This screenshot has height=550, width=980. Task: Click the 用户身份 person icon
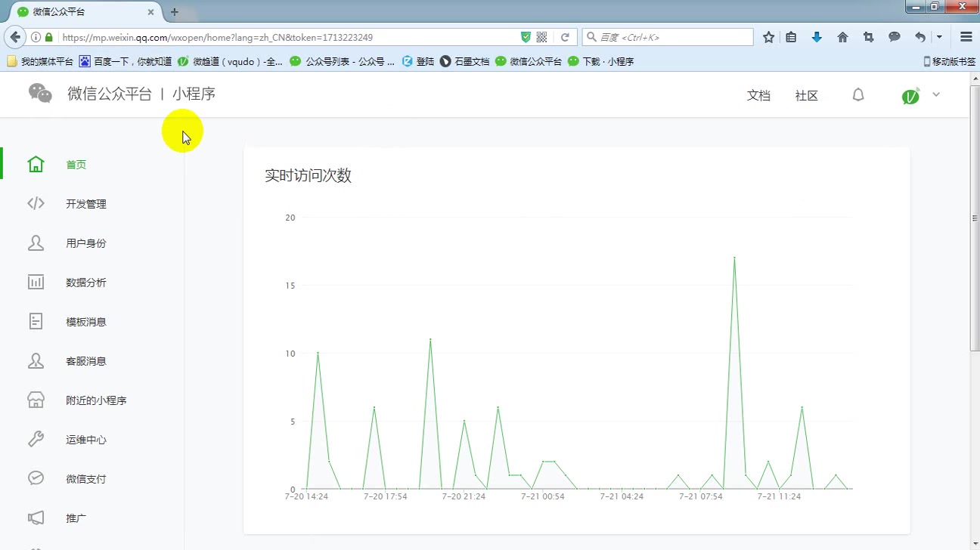pyautogui.click(x=36, y=243)
